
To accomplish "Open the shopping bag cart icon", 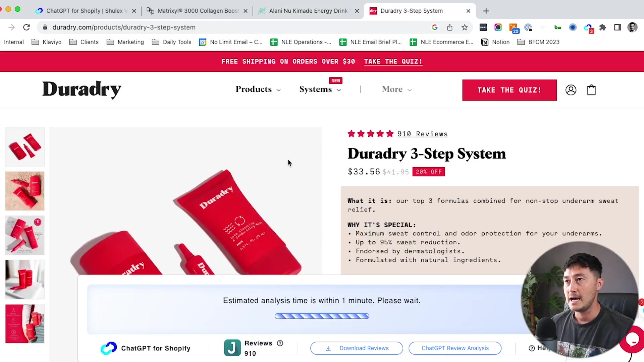I will point(591,90).
